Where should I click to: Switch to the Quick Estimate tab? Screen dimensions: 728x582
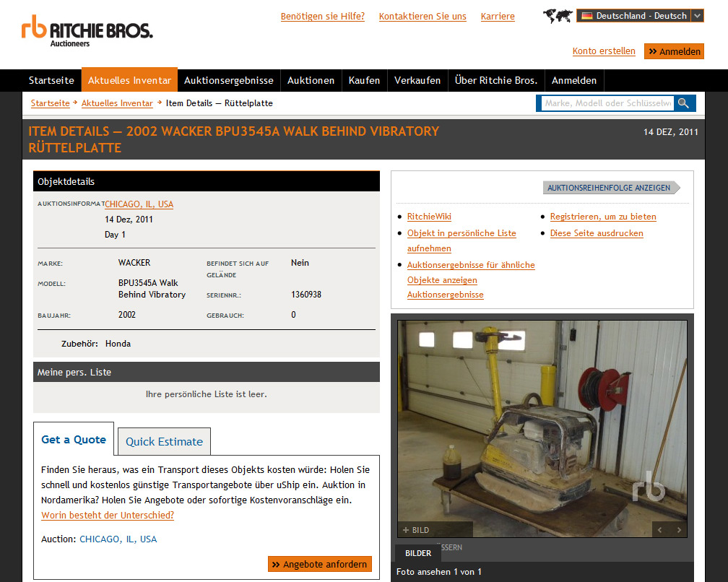tap(165, 441)
